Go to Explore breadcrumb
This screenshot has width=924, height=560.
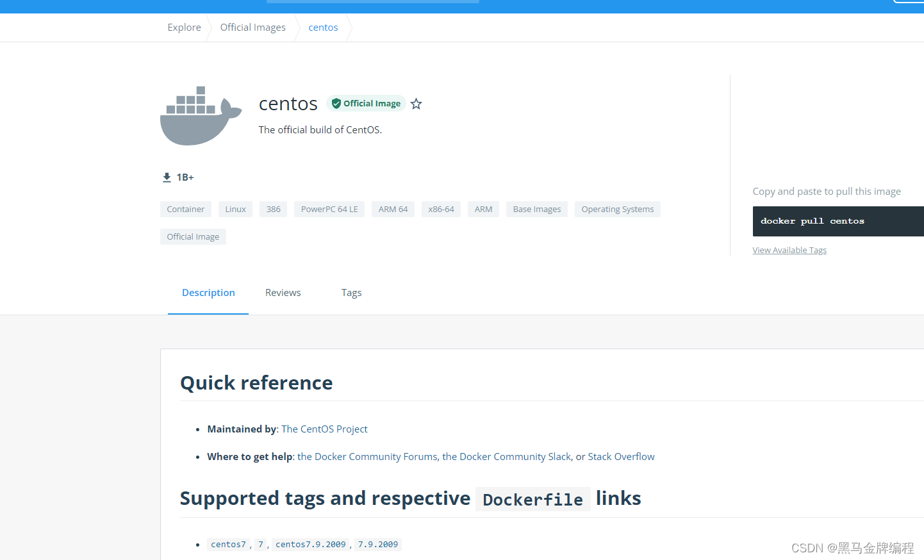coord(184,28)
